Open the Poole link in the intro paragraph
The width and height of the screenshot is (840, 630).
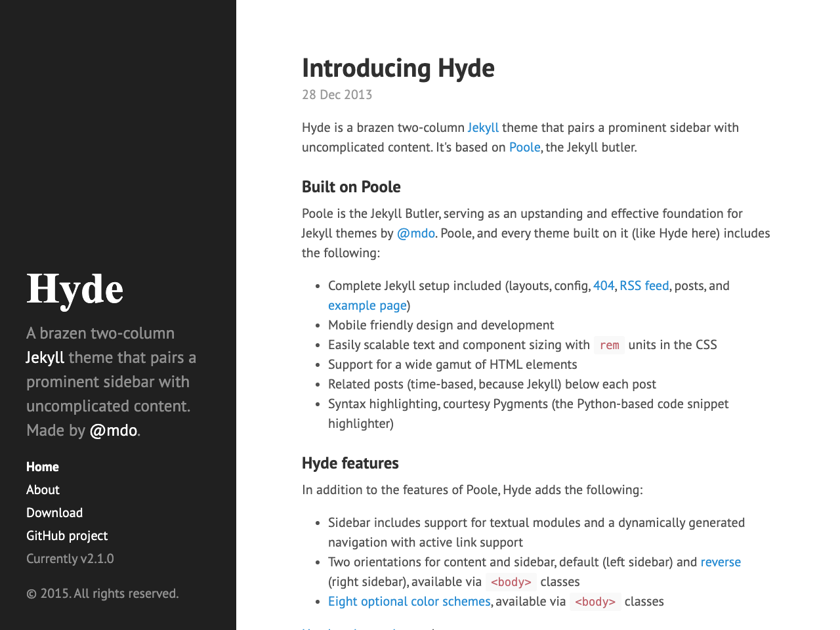[x=524, y=147]
